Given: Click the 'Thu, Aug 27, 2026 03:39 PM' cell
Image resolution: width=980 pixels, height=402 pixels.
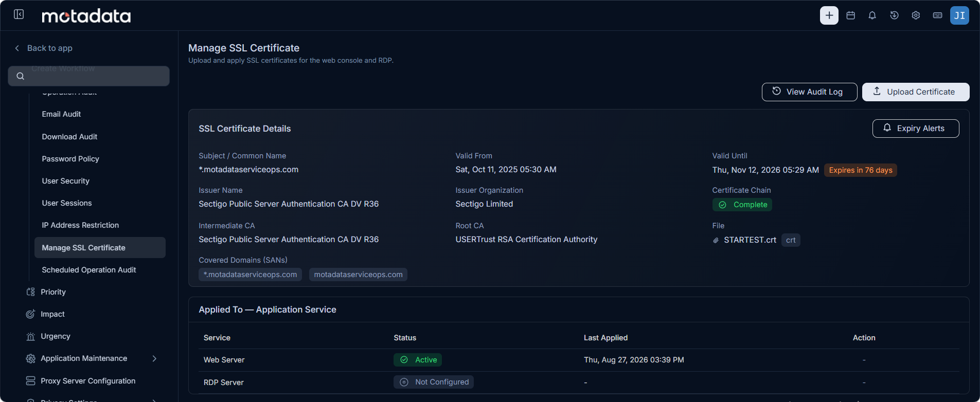Looking at the screenshot, I should point(634,360).
